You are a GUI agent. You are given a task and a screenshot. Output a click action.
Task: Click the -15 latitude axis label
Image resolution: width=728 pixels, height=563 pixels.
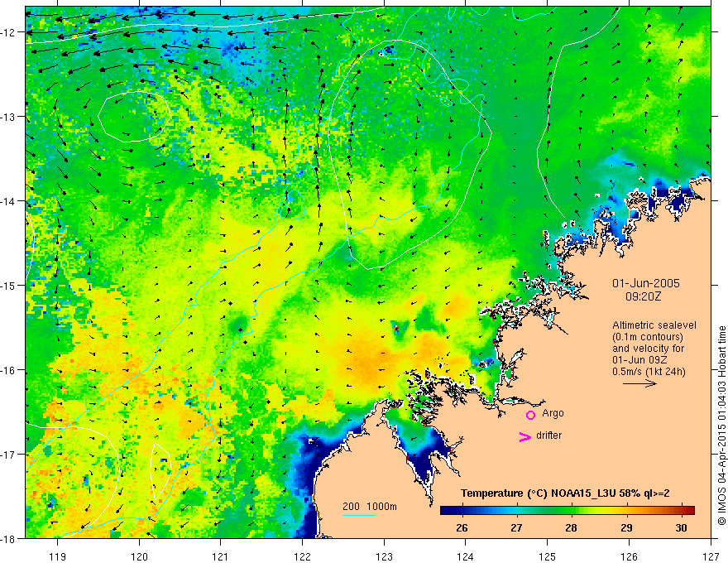point(9,285)
